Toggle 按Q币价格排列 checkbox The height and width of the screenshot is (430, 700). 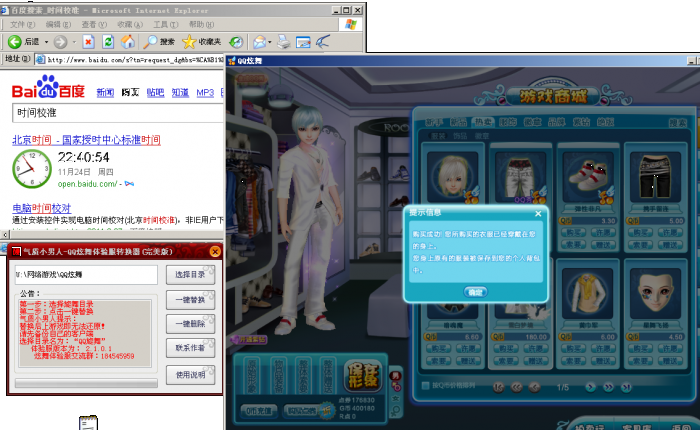[x=425, y=385]
